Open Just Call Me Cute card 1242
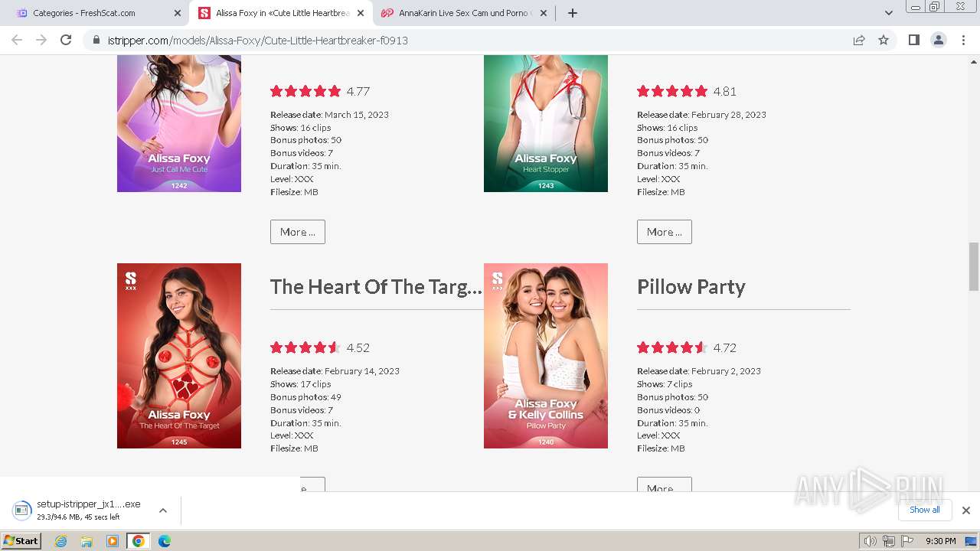 (x=179, y=123)
